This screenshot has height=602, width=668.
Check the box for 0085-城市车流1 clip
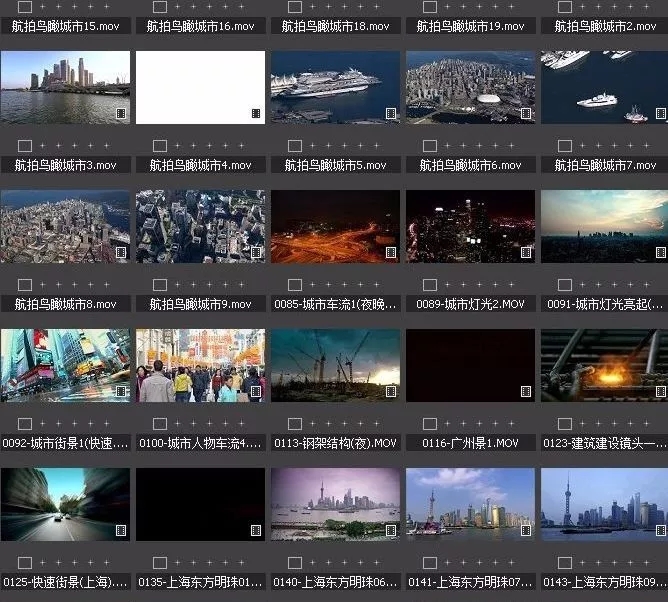[295, 285]
